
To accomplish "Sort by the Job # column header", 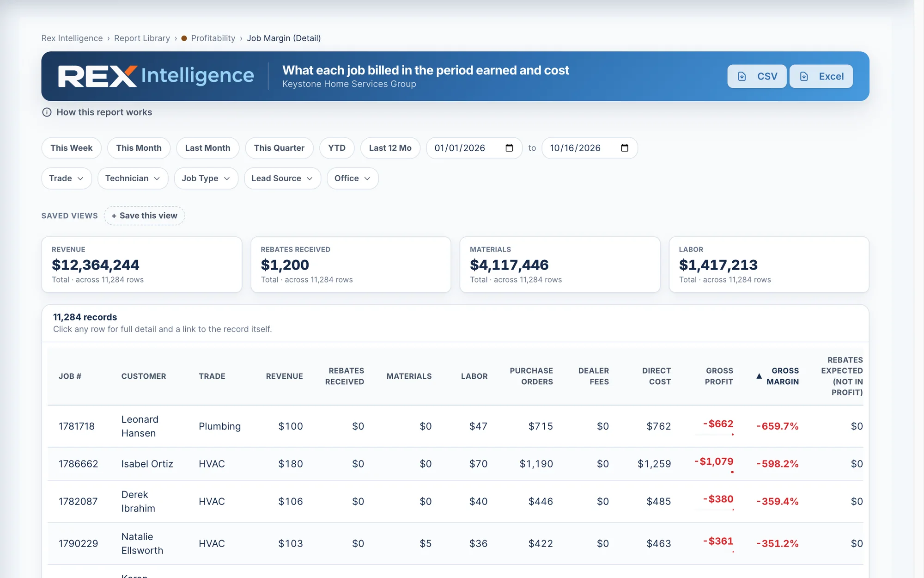I will [x=70, y=376].
